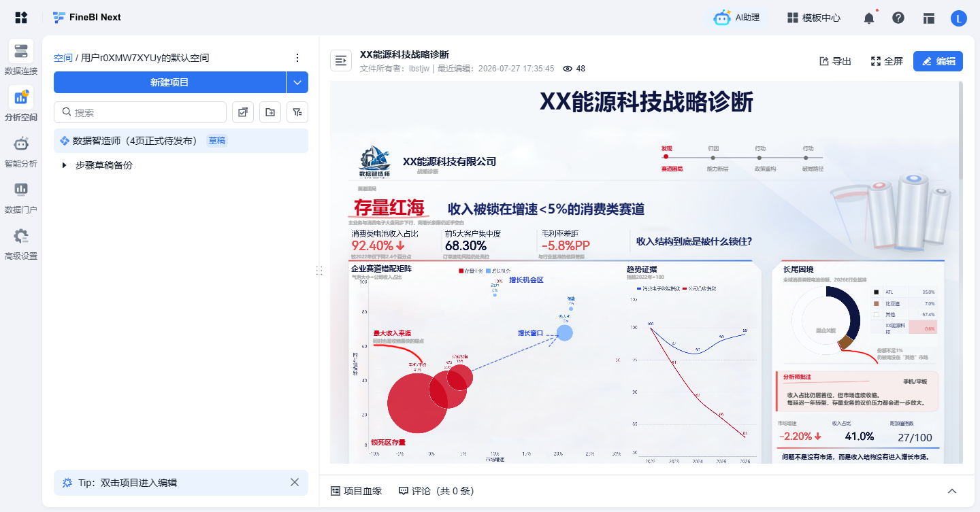Viewport: 980px width, 512px height.
Task: Open the help question mark icon
Action: coord(898,18)
